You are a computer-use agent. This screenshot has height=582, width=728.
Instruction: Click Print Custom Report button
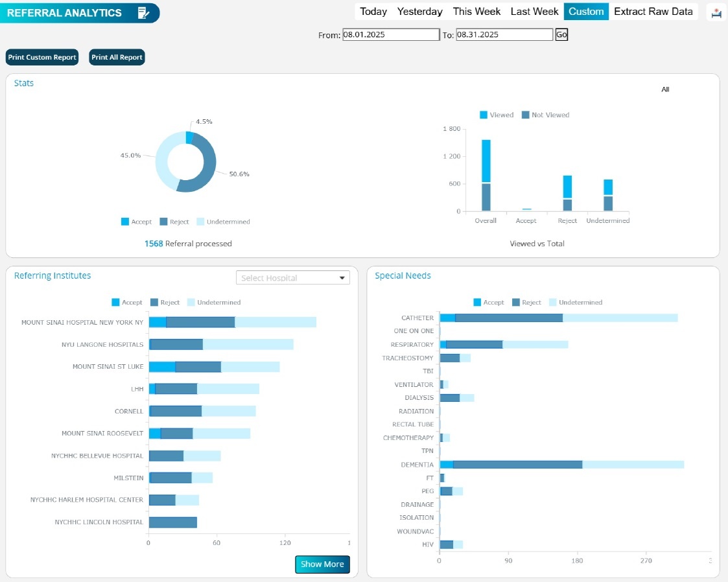point(42,57)
